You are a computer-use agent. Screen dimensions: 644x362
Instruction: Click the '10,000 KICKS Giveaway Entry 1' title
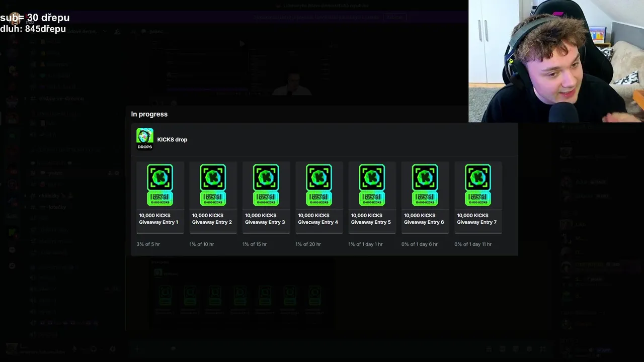(158, 219)
